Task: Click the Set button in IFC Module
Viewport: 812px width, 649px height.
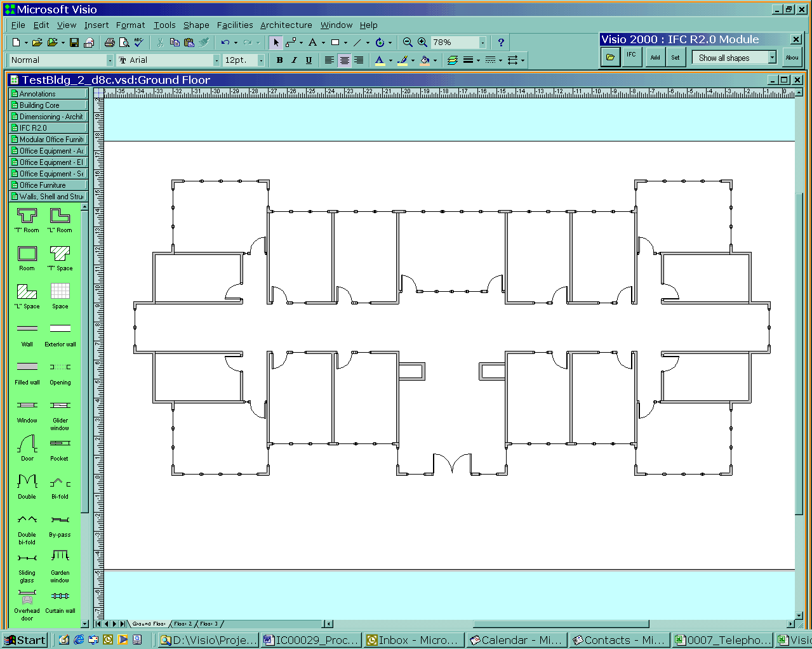Action: point(676,57)
